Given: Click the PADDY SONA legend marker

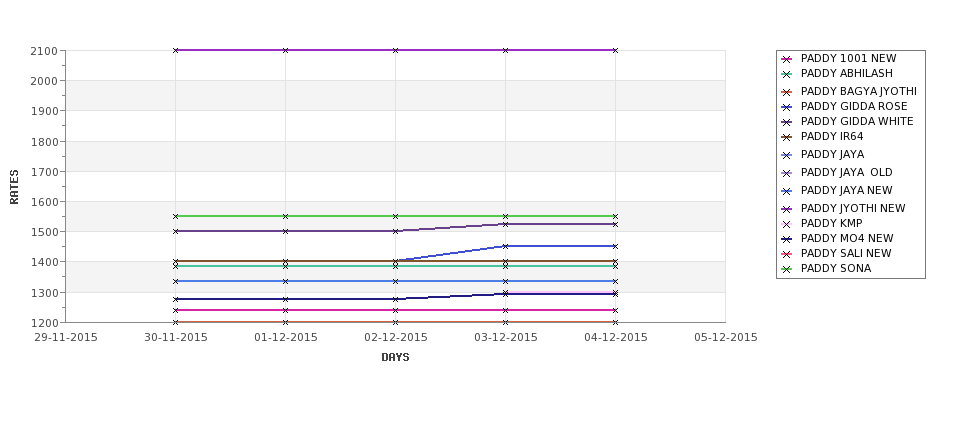Looking at the screenshot, I should point(787,269).
